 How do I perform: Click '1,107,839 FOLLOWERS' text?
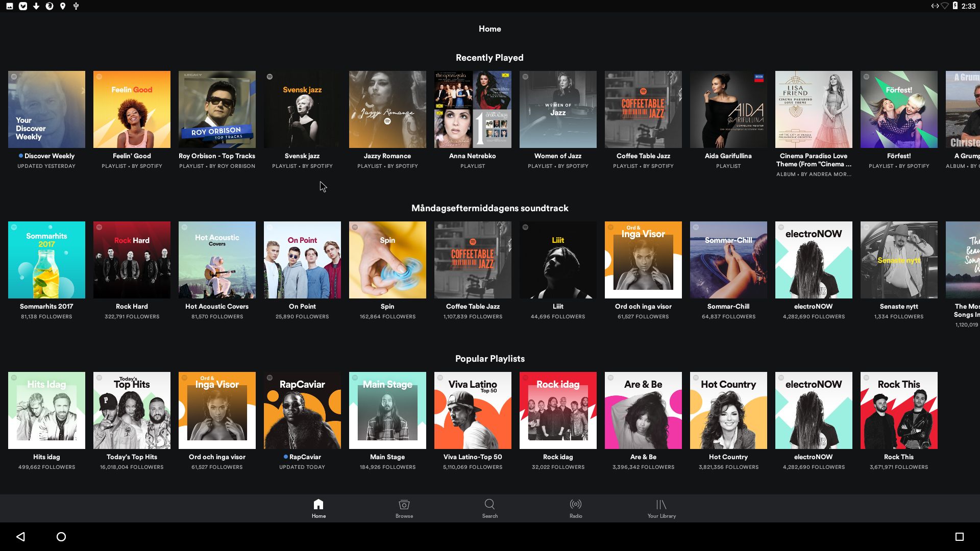(473, 316)
